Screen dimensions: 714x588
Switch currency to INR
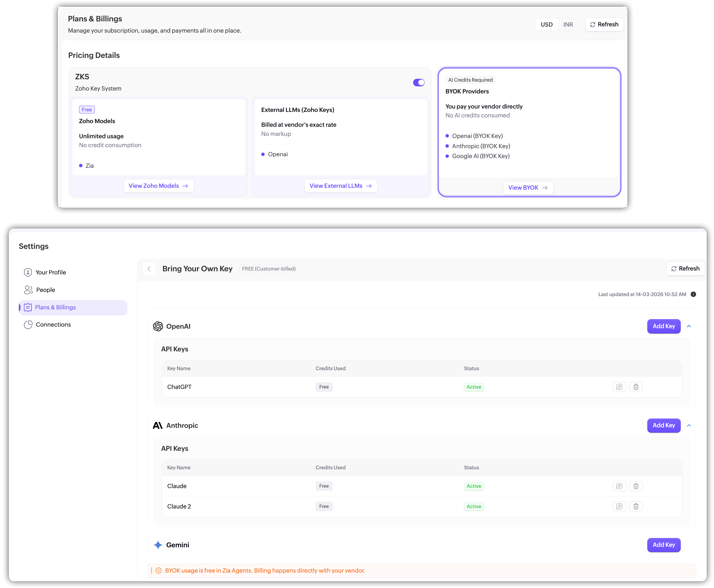[568, 25]
